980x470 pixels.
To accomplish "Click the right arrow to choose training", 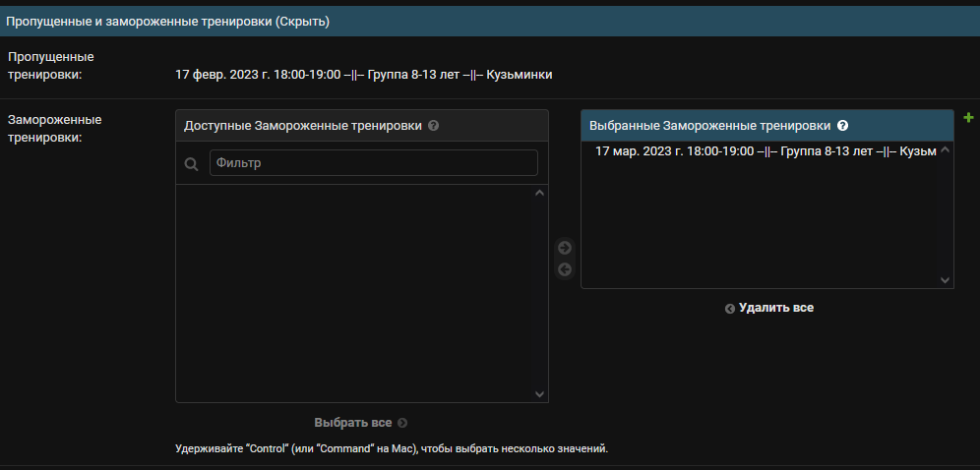I will tap(565, 248).
